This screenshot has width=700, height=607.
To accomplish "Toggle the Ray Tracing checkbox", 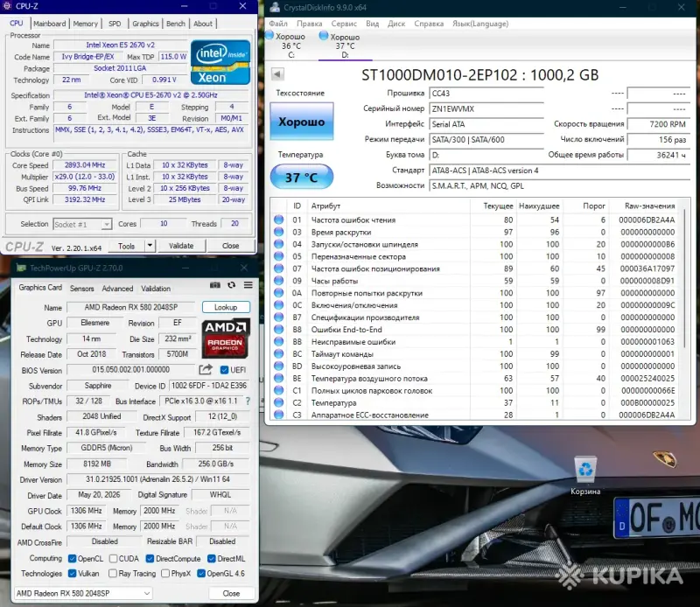I will [x=113, y=573].
